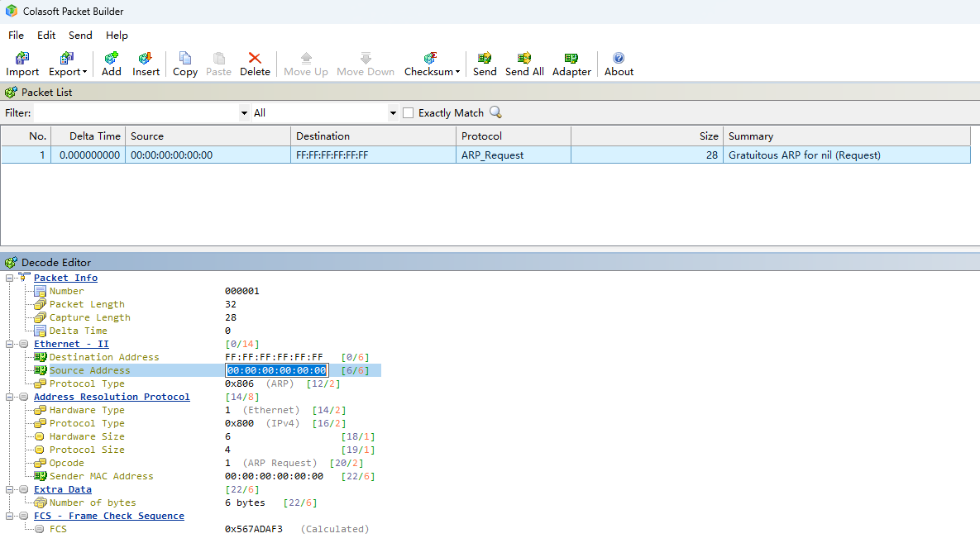Click the Source Address value input box

pos(276,370)
